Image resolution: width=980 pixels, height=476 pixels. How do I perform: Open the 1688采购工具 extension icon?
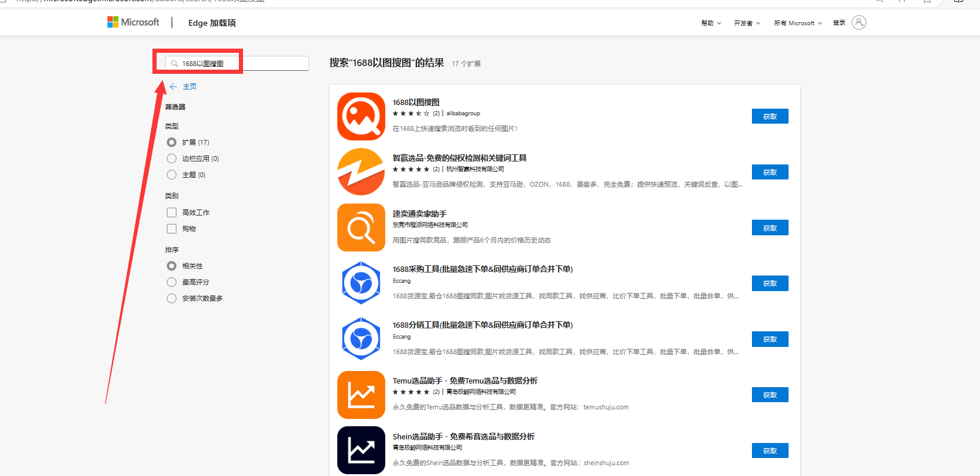pyautogui.click(x=361, y=283)
